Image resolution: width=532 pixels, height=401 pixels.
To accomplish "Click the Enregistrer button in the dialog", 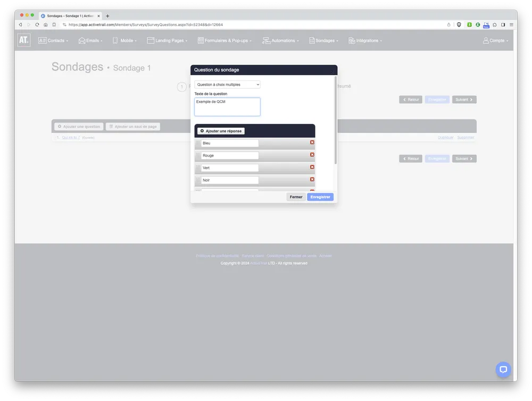I will click(320, 197).
